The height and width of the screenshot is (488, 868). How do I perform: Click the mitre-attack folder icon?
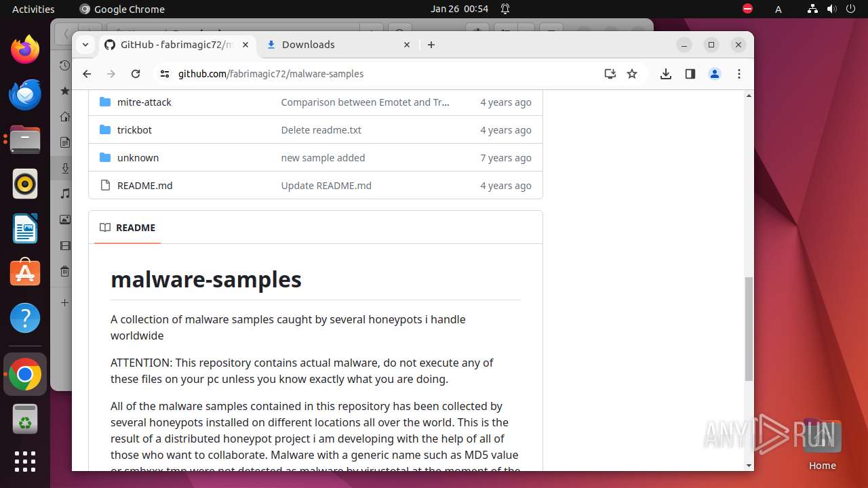(105, 102)
